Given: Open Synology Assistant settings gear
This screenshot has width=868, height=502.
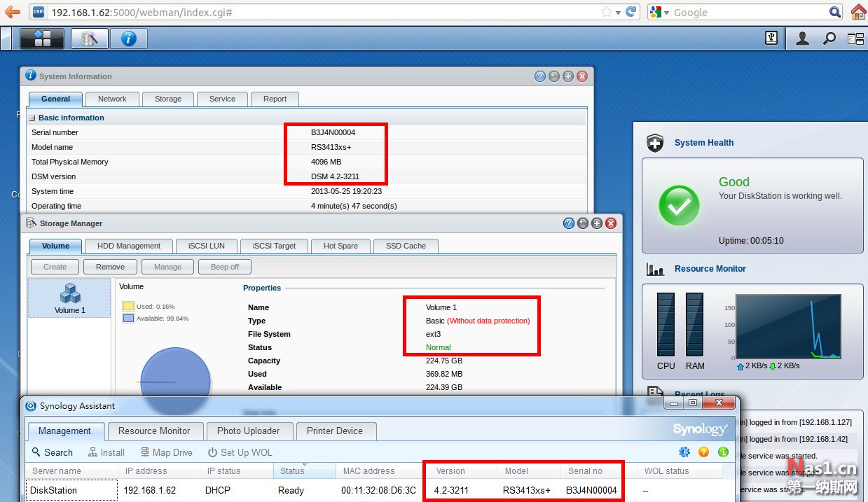Looking at the screenshot, I should coord(684,452).
